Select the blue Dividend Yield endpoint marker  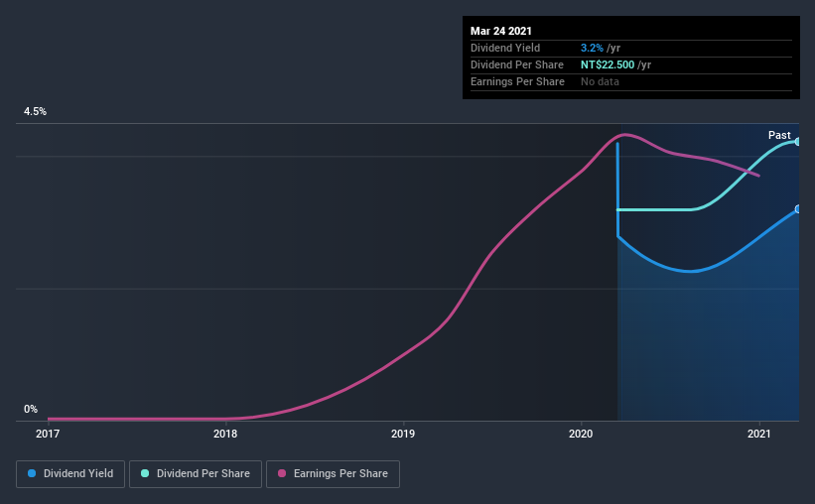[x=798, y=209]
